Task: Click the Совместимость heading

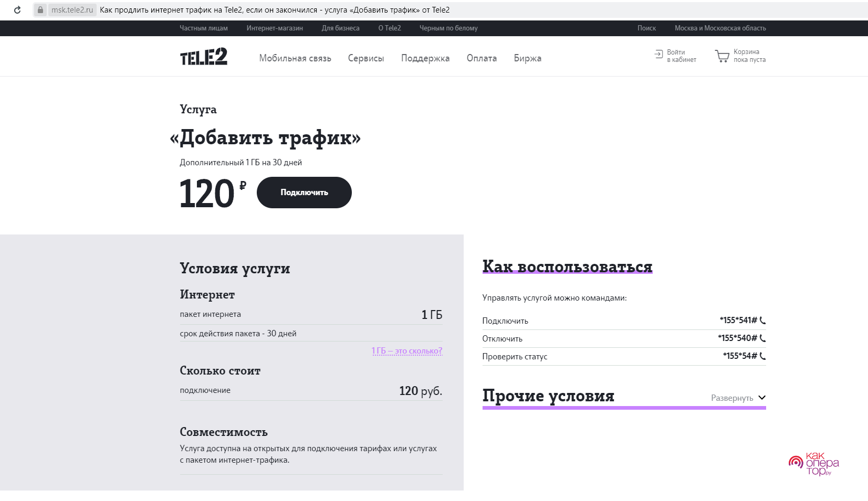Action: (x=224, y=432)
